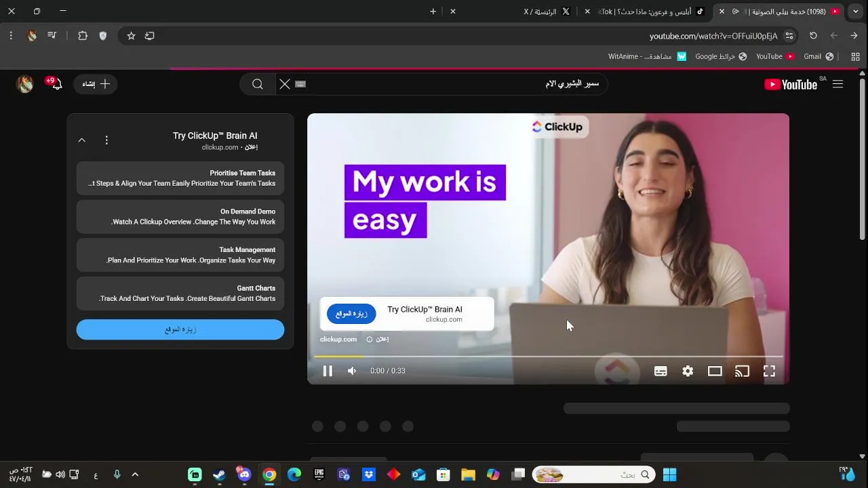
Task: Click the wide blue visit-site button in ad panel
Action: point(180,329)
